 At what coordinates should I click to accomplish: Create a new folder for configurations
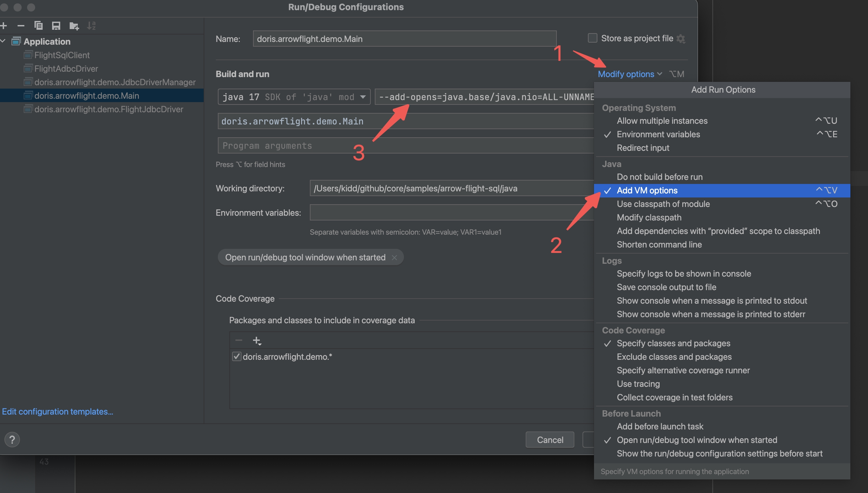point(74,25)
